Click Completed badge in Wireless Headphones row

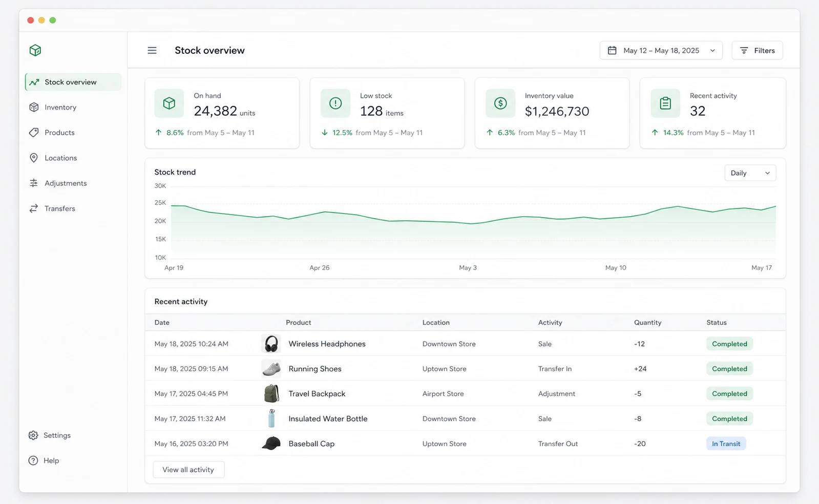pyautogui.click(x=729, y=344)
